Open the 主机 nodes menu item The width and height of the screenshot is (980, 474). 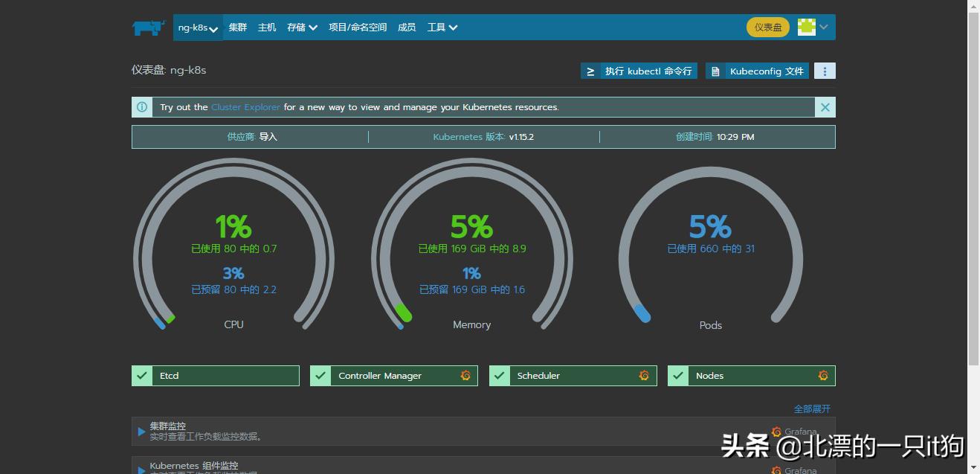(267, 28)
